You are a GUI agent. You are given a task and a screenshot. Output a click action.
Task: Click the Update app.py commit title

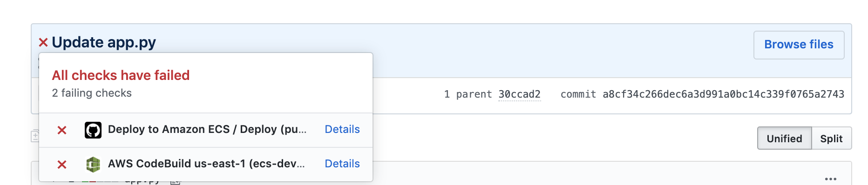[x=104, y=42]
